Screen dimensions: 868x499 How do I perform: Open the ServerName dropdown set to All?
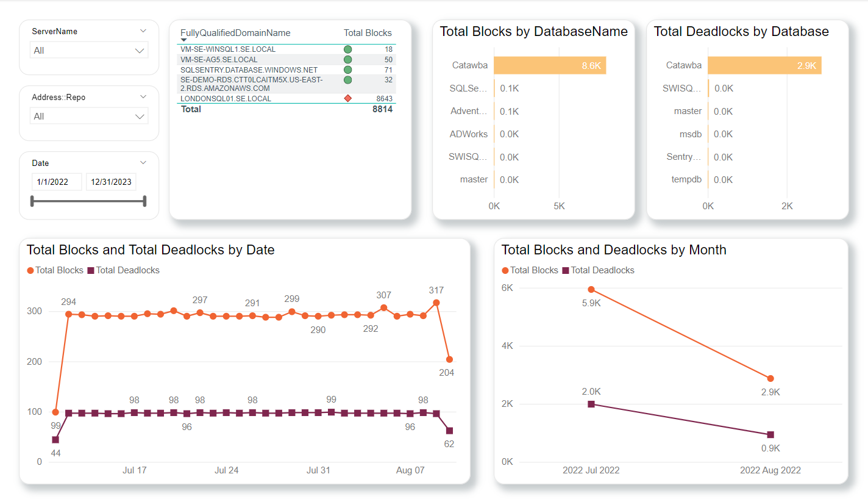coord(89,51)
